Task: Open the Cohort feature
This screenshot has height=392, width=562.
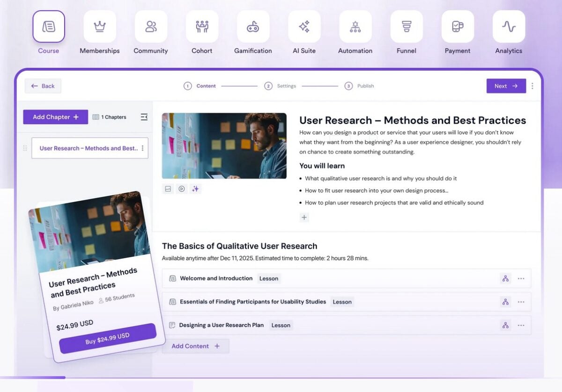Action: tap(202, 27)
